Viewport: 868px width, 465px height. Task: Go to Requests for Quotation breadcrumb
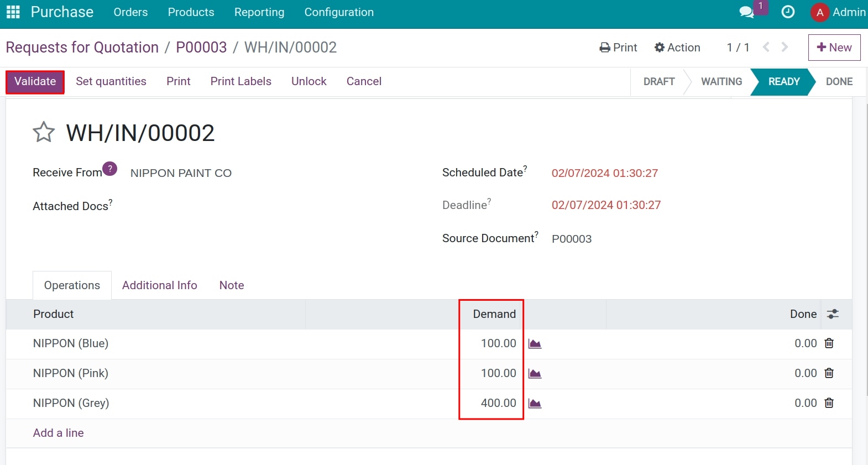[x=82, y=48]
